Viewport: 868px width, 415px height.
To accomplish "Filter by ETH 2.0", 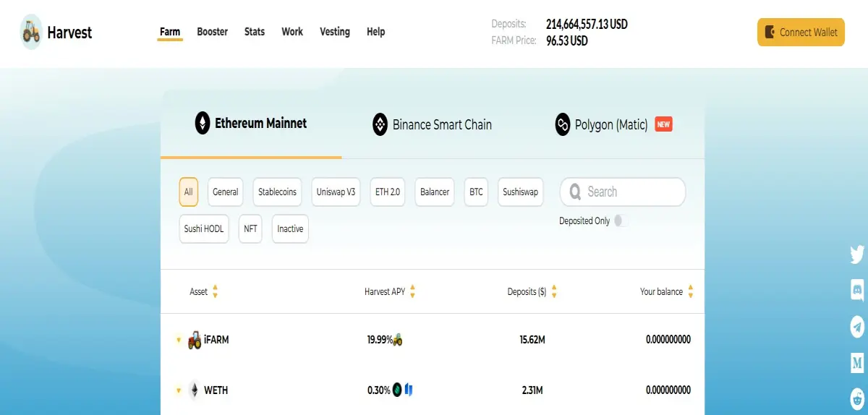I will [x=388, y=192].
